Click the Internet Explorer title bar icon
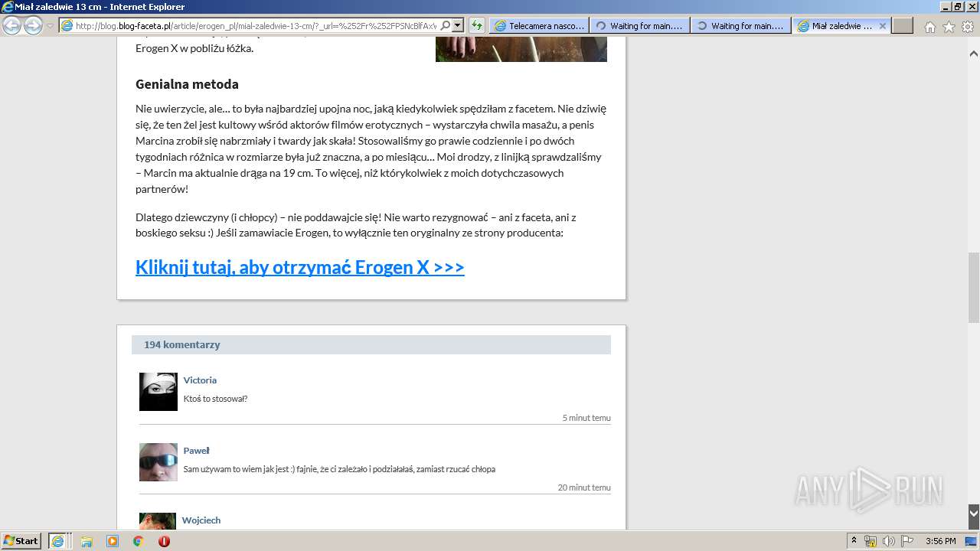980x551 pixels. [x=8, y=7]
